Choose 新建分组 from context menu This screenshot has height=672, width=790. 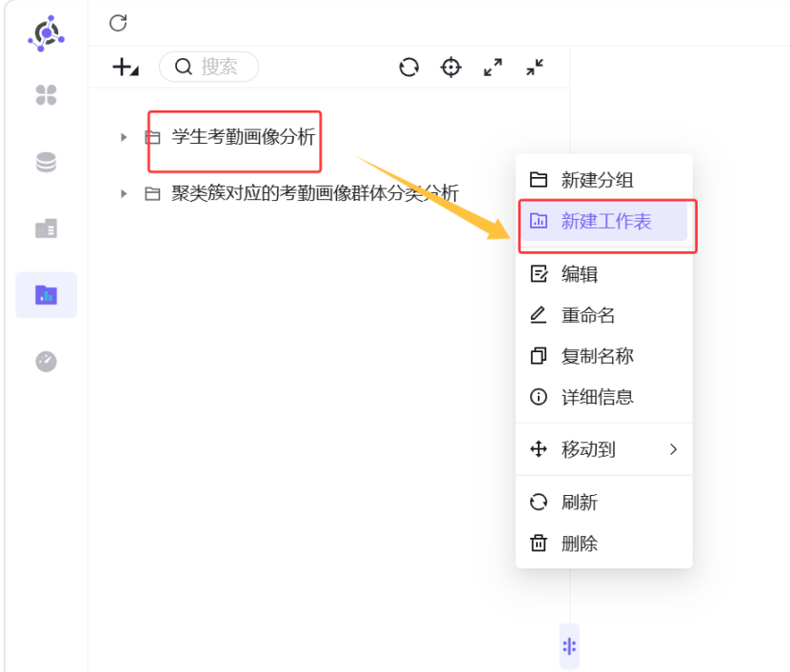pos(604,180)
